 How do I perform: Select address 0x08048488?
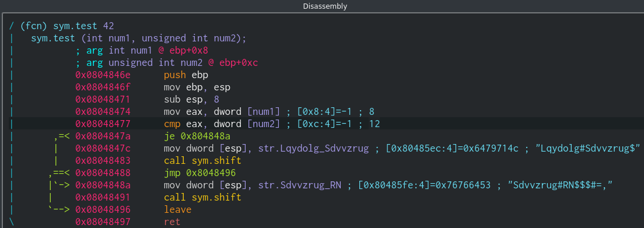click(103, 173)
